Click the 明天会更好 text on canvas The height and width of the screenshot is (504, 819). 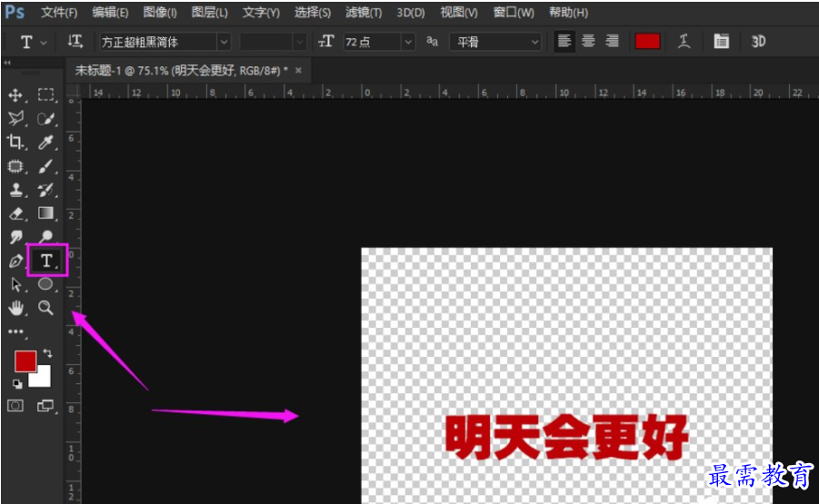tap(566, 437)
